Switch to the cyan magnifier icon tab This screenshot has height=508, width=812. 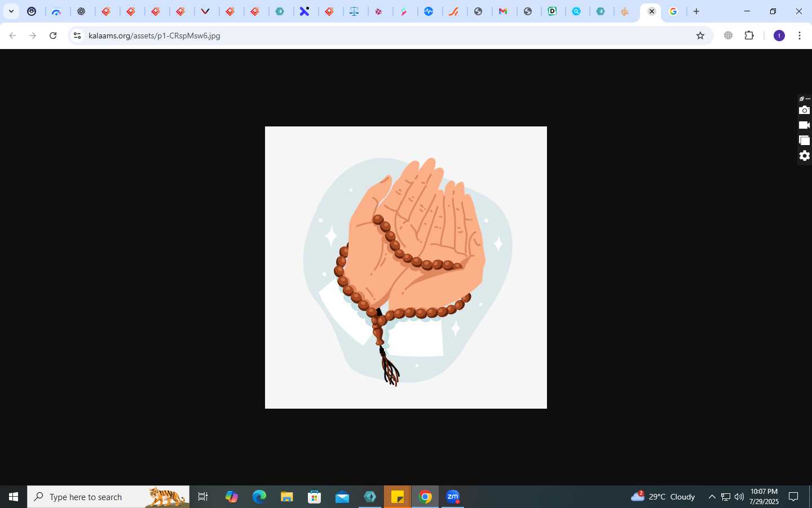576,11
